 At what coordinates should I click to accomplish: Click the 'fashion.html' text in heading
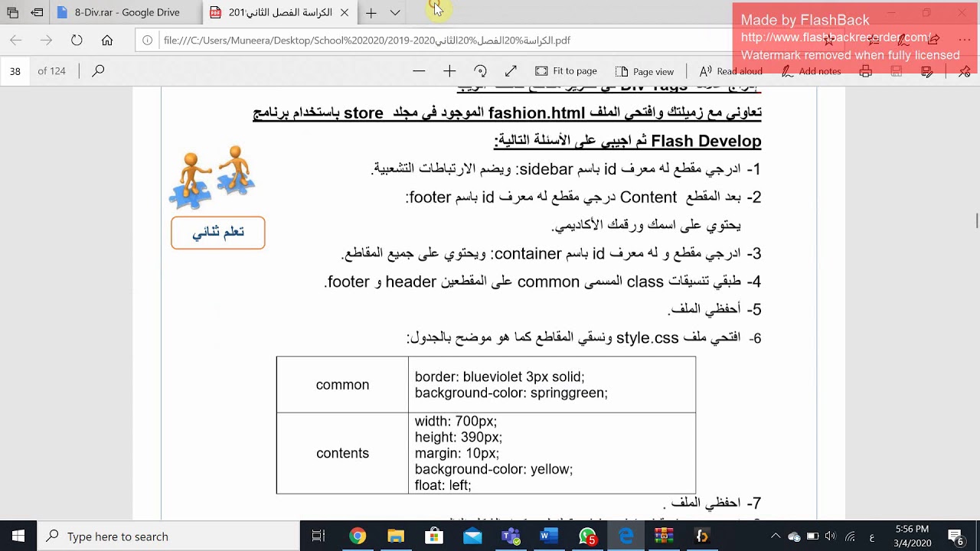point(537,113)
